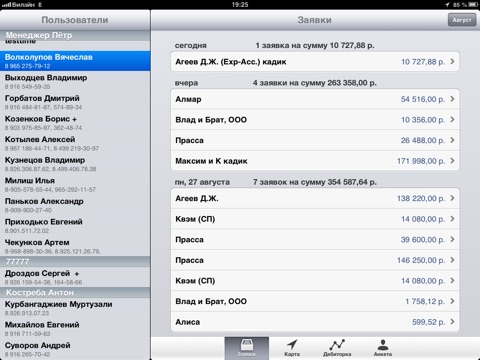Open the Алиса order name

188,322
